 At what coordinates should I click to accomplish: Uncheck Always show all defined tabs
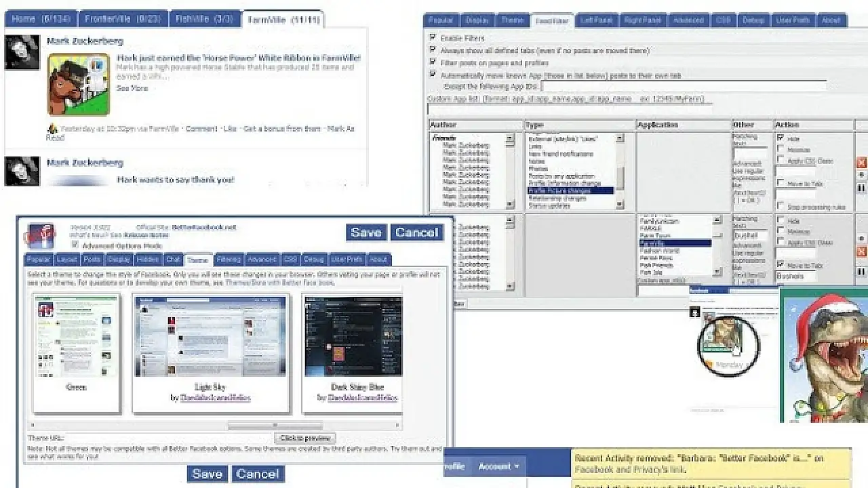pos(433,50)
